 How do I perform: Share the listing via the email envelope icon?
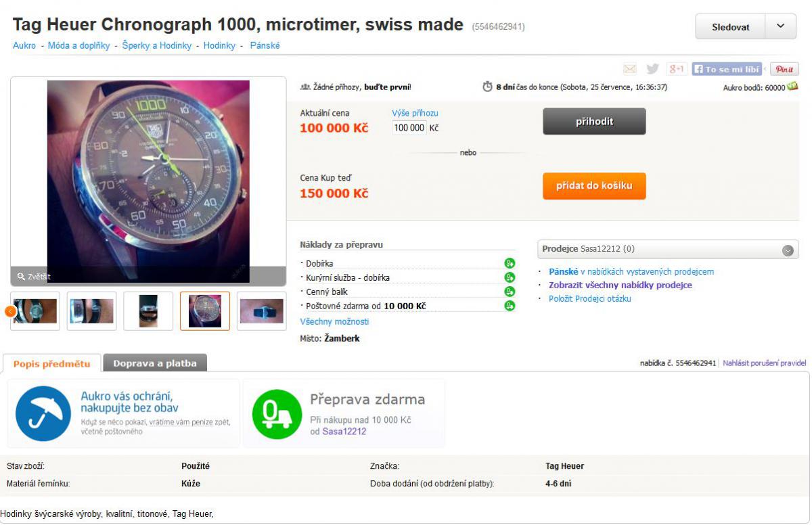630,69
